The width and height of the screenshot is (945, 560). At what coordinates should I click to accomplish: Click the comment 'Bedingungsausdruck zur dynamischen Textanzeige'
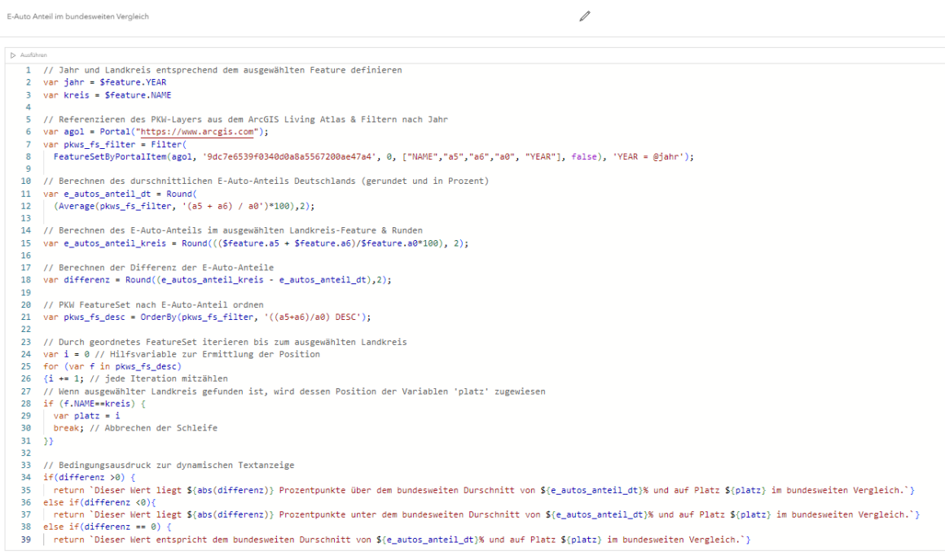pyautogui.click(x=177, y=466)
